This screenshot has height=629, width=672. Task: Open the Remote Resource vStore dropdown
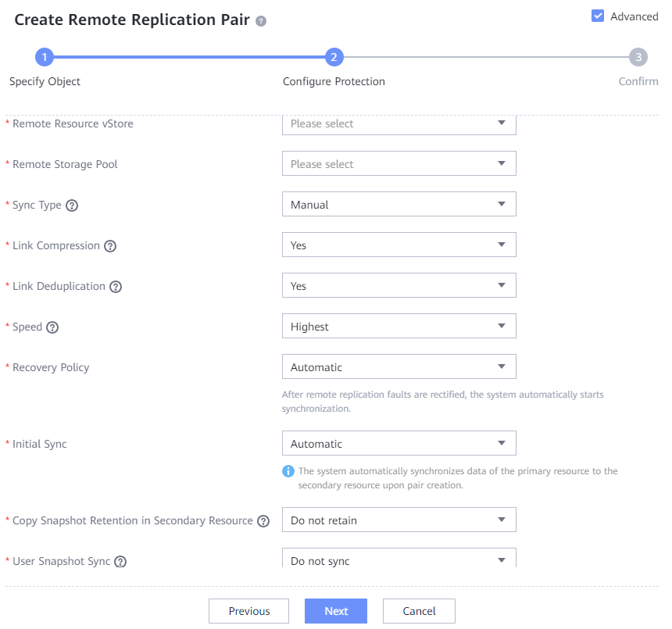(399, 123)
